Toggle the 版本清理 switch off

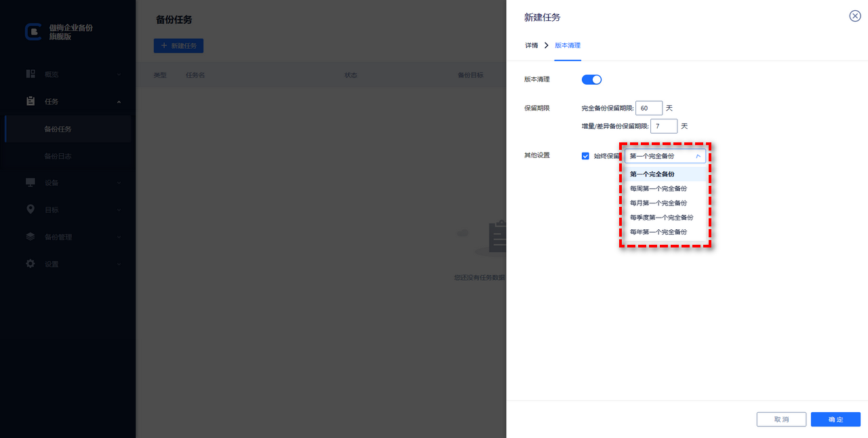click(591, 79)
